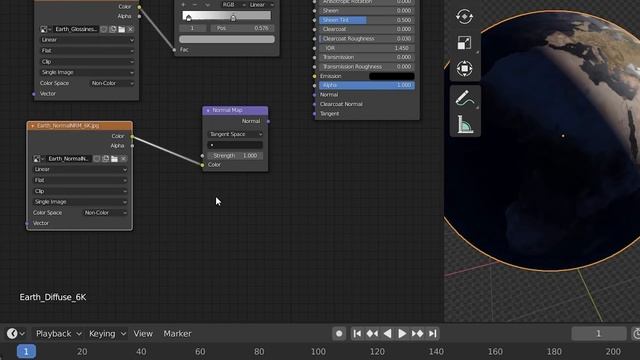The width and height of the screenshot is (640, 360).
Task: Click the black Emission color swatch
Action: coord(391,76)
